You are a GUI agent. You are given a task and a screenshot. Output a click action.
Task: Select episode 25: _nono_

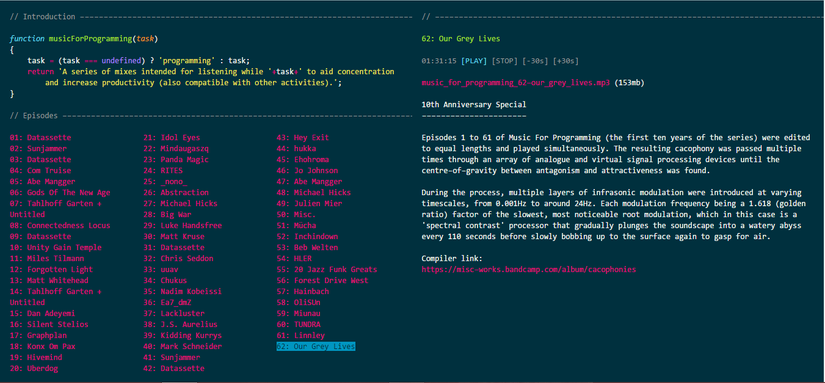click(165, 182)
